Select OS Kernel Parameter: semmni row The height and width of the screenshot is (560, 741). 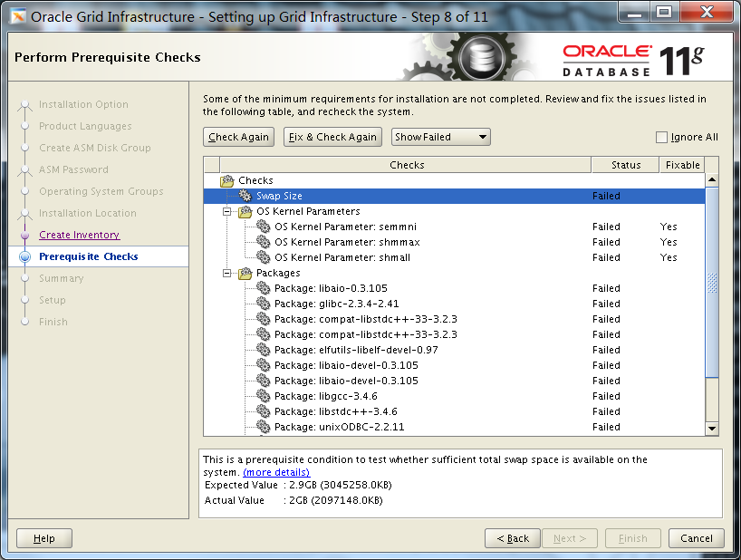click(454, 227)
